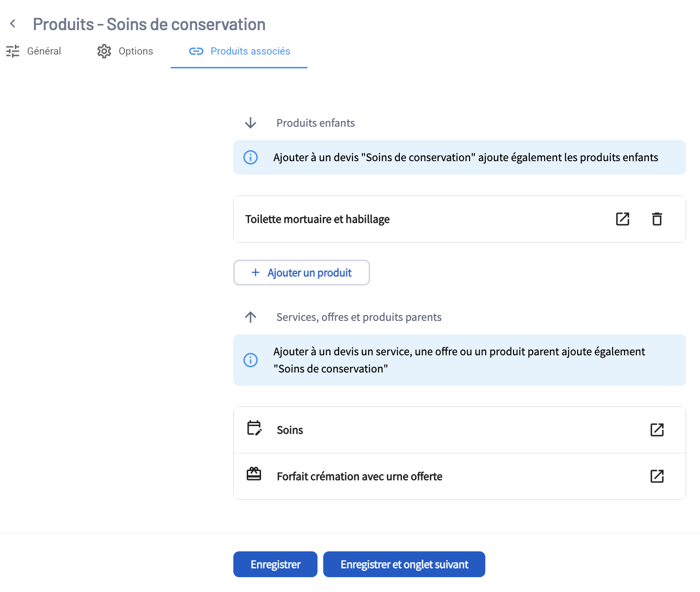Click the up arrow beside Services, offres et produits parents
Image resolution: width=700 pixels, height=592 pixels.
pyautogui.click(x=251, y=317)
